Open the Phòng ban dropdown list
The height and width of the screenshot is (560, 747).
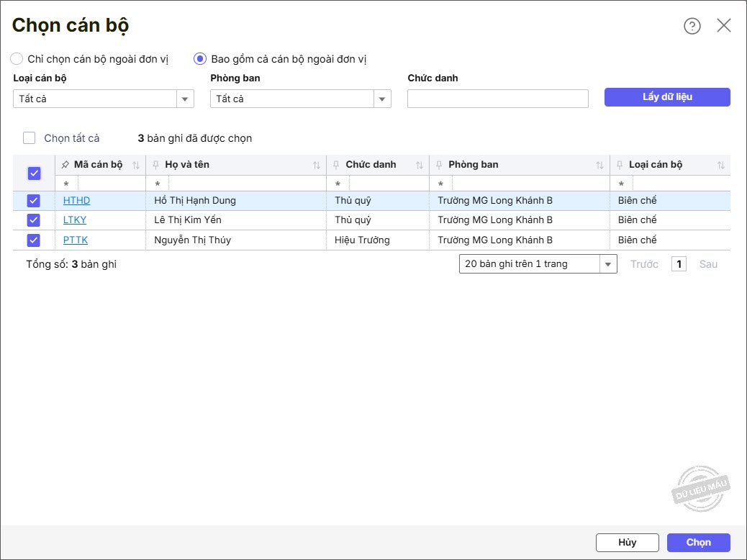[x=382, y=99]
